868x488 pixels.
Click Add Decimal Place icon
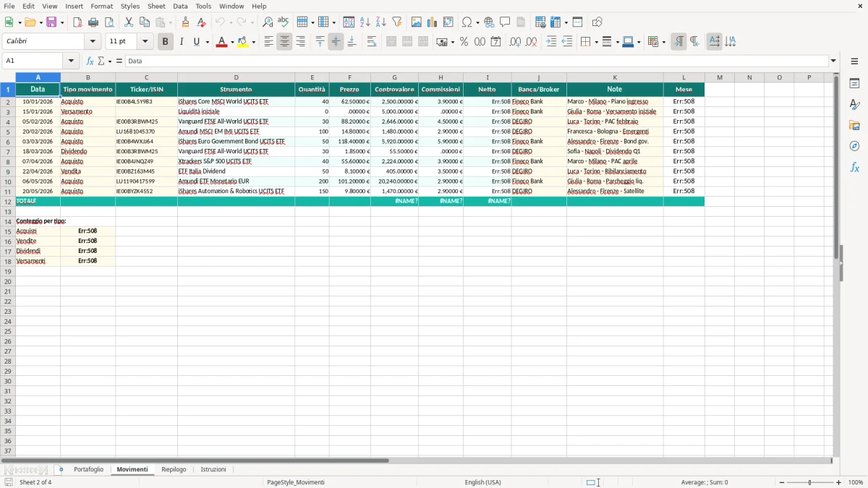point(515,42)
